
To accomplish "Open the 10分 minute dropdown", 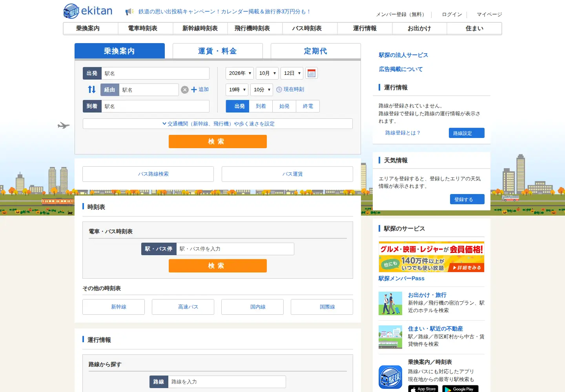I will [x=261, y=90].
